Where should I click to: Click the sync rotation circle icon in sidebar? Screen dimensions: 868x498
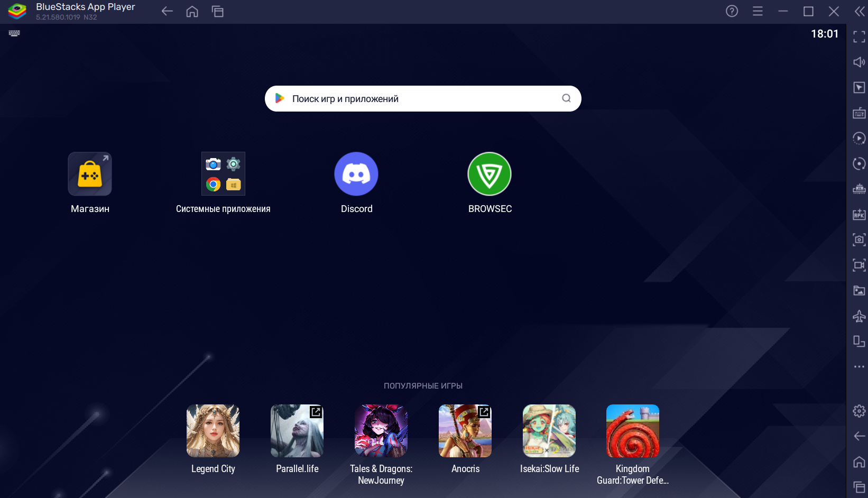pos(860,163)
